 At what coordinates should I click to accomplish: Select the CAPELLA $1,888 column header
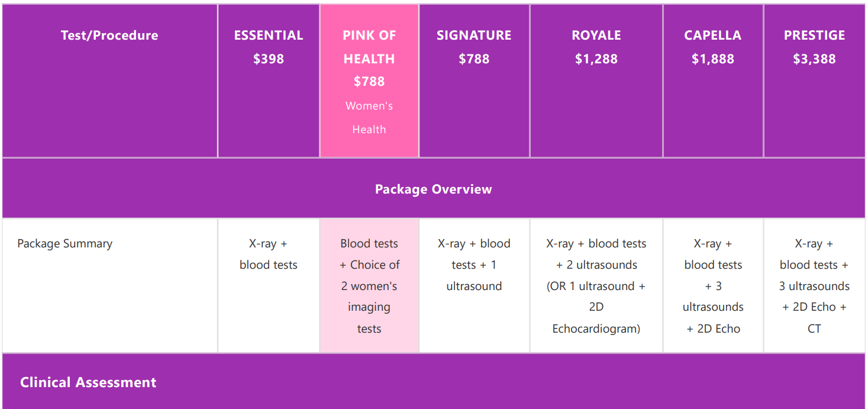pos(713,81)
